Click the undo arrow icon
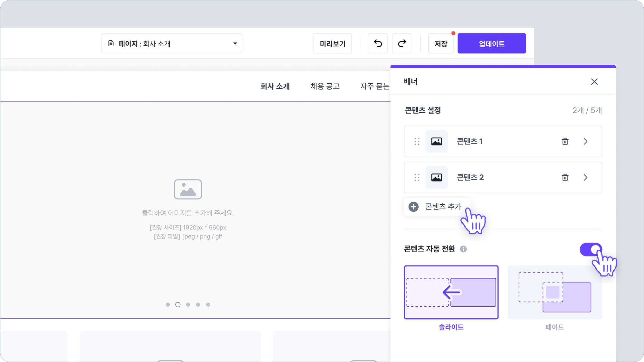The image size is (644, 362). [x=378, y=43]
